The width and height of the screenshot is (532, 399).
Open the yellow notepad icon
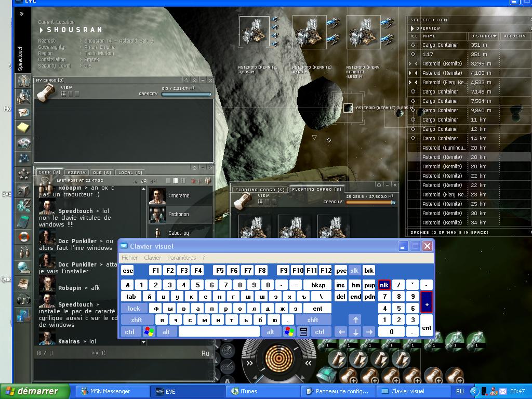coord(23,127)
